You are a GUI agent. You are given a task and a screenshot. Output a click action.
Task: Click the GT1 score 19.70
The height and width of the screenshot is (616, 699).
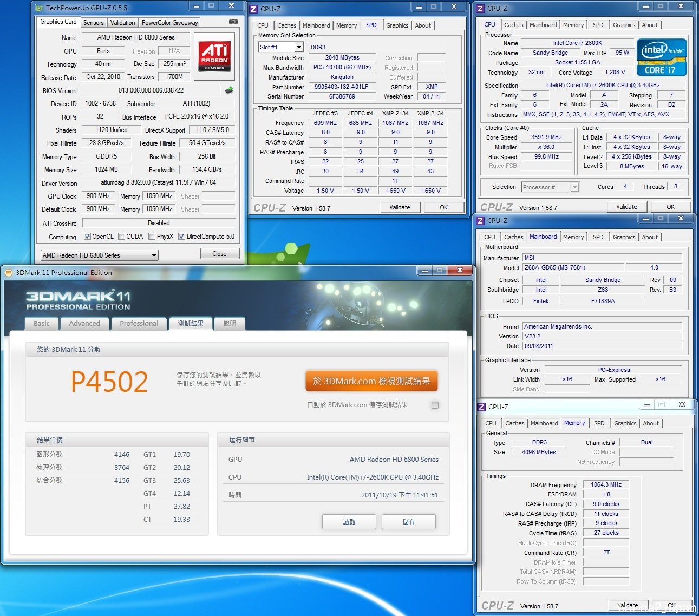point(182,455)
